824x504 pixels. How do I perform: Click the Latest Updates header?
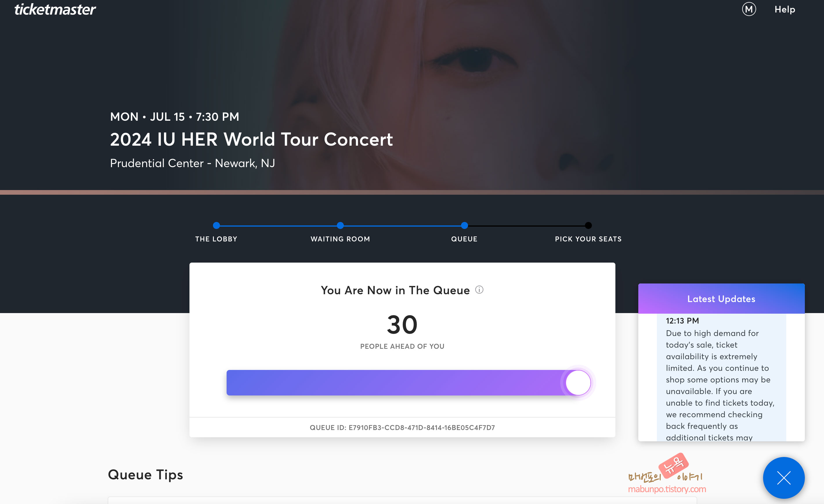pyautogui.click(x=721, y=299)
